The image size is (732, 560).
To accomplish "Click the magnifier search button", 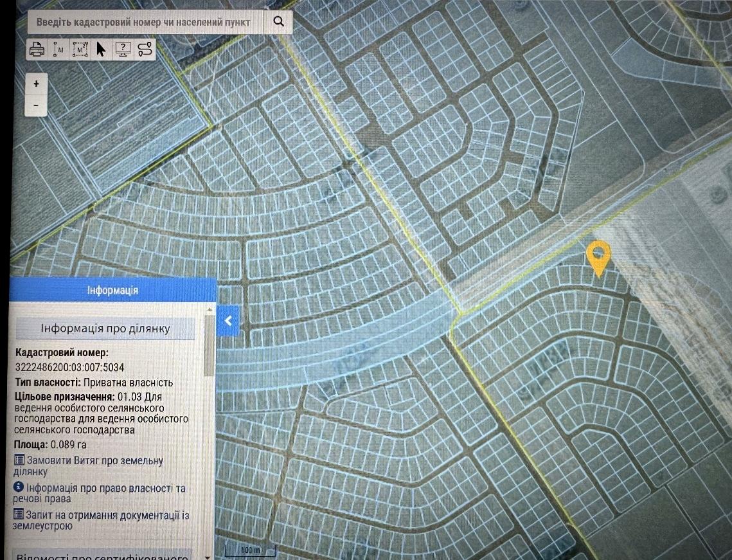I will (x=278, y=21).
